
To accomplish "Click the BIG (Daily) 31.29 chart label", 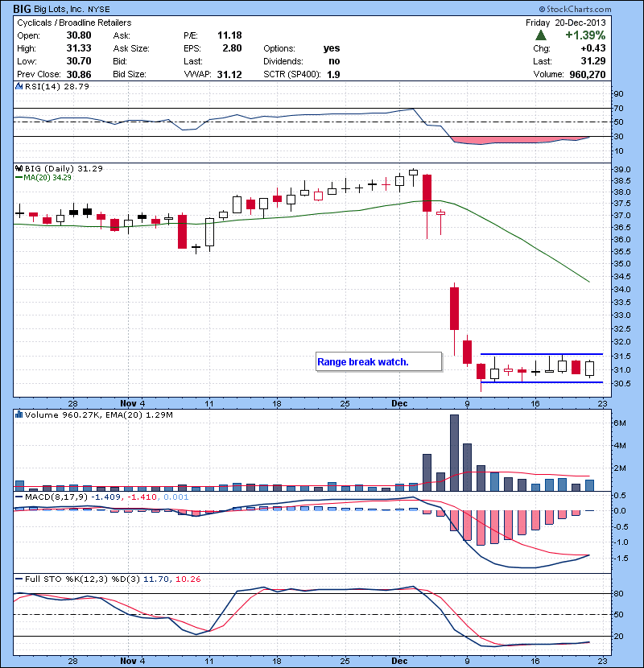I will point(64,168).
